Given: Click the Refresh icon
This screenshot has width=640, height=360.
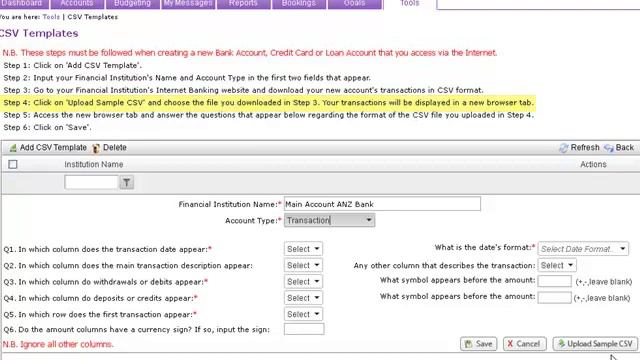Looking at the screenshot, I should [x=564, y=148].
